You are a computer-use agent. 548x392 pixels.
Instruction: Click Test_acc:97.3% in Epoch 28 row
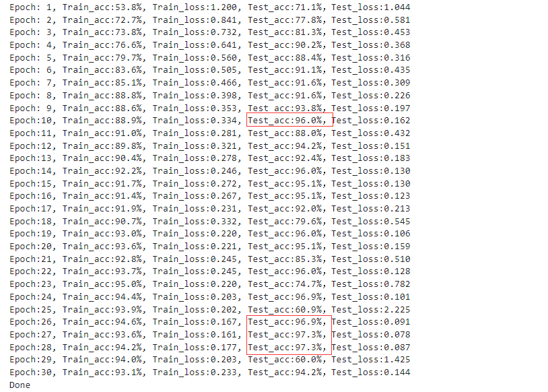(285, 348)
